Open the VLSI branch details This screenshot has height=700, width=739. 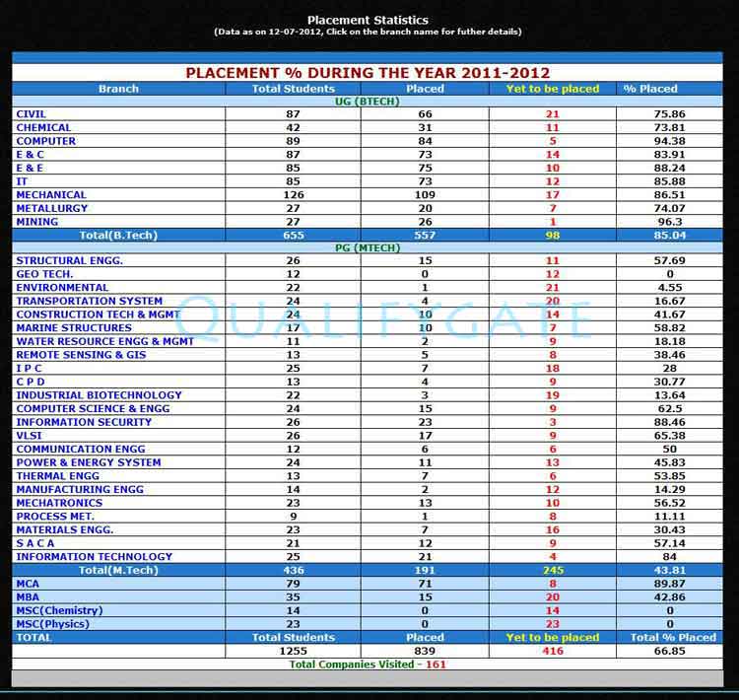(29, 436)
